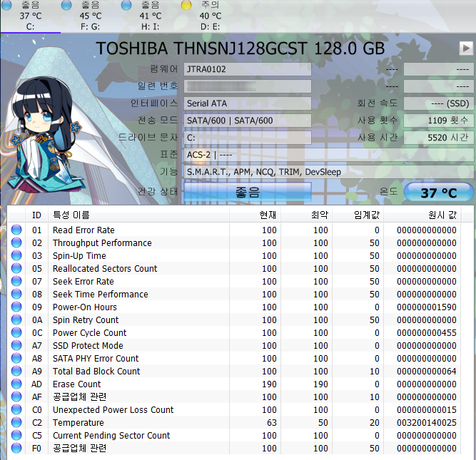Click the 37 °C temperature button
Image resolution: width=476 pixels, height=460 pixels.
pyautogui.click(x=439, y=193)
